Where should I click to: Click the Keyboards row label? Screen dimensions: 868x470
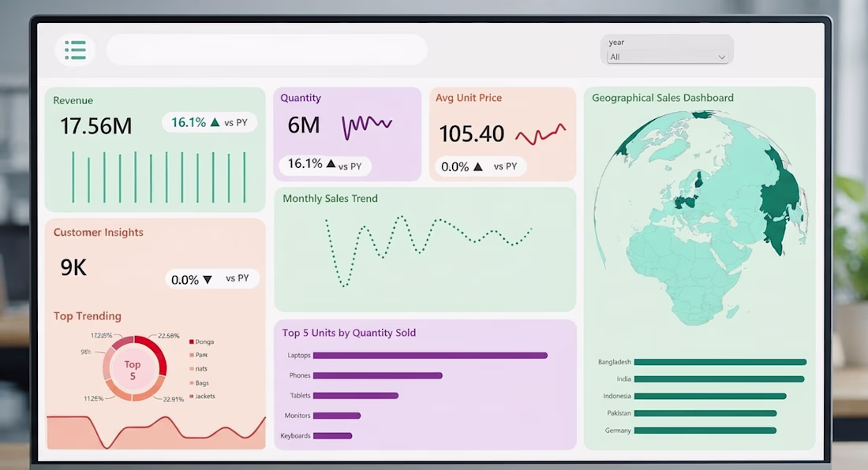pos(296,436)
